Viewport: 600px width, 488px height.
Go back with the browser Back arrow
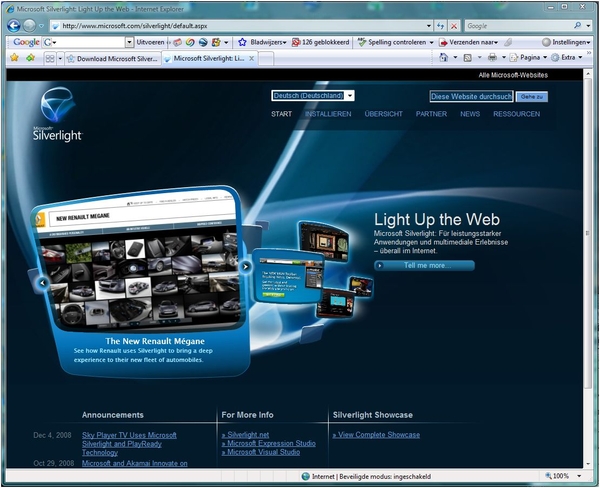[x=13, y=26]
